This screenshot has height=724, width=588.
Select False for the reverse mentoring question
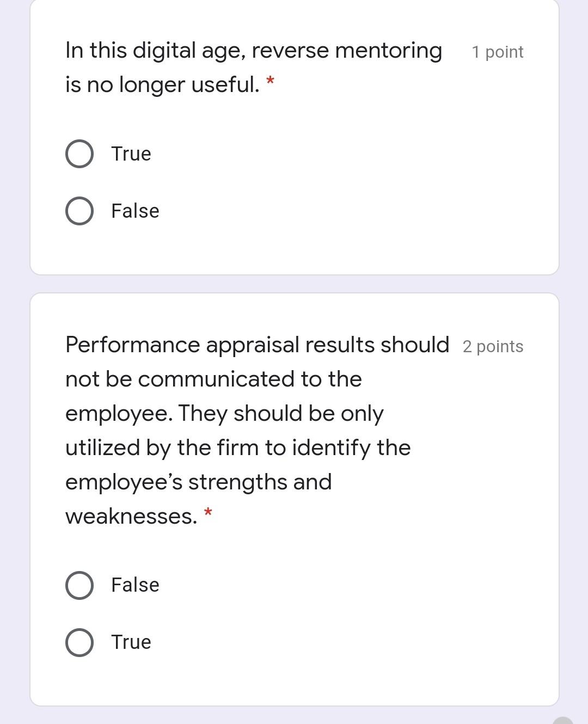[x=79, y=211]
